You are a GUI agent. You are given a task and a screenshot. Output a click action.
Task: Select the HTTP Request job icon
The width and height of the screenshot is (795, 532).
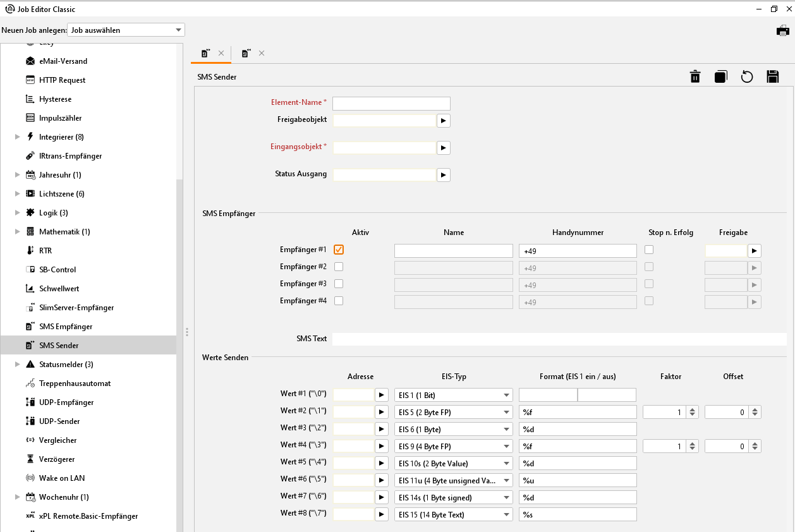pos(30,80)
